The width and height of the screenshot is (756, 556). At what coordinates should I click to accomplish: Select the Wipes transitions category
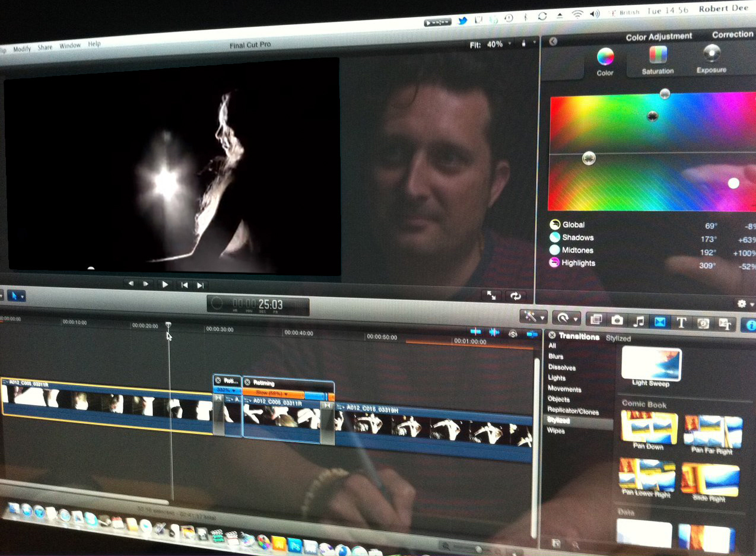click(x=556, y=431)
